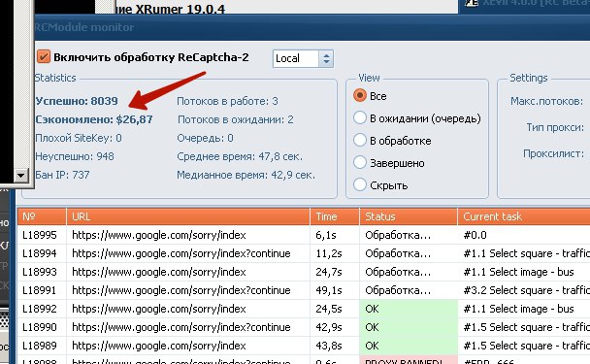
Task: Sort table by URL column header
Action: click(188, 216)
